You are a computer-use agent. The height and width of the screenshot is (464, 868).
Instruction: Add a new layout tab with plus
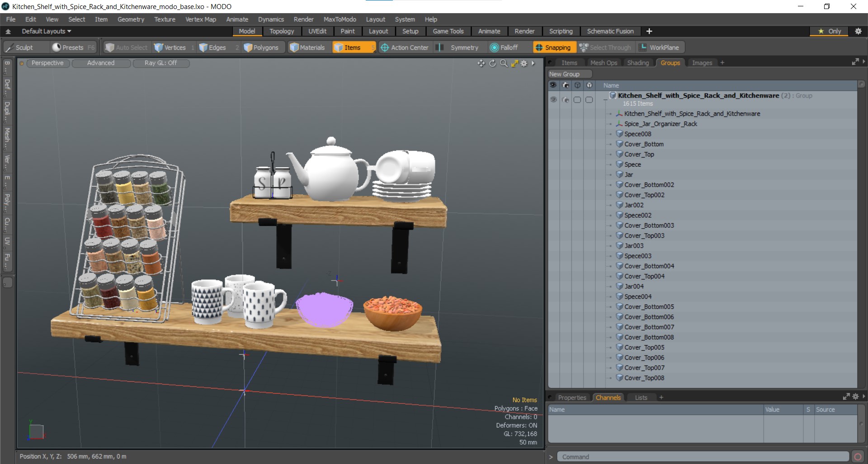click(x=649, y=31)
